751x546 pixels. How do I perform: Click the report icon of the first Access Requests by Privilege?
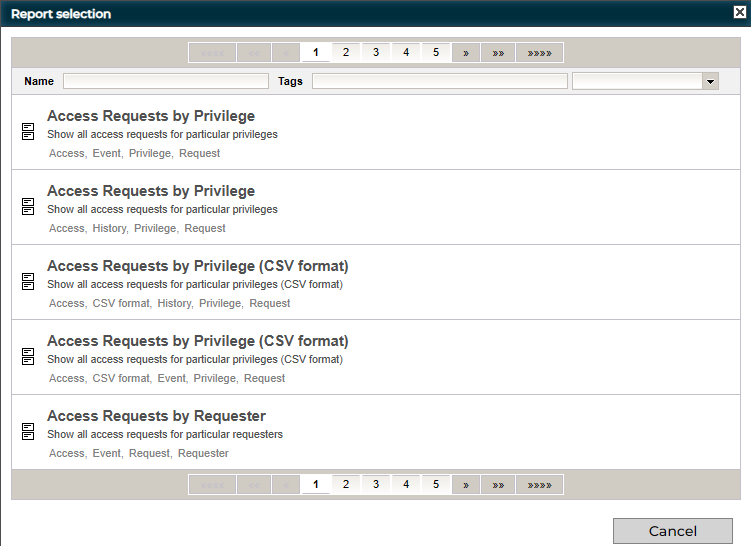pyautogui.click(x=28, y=132)
